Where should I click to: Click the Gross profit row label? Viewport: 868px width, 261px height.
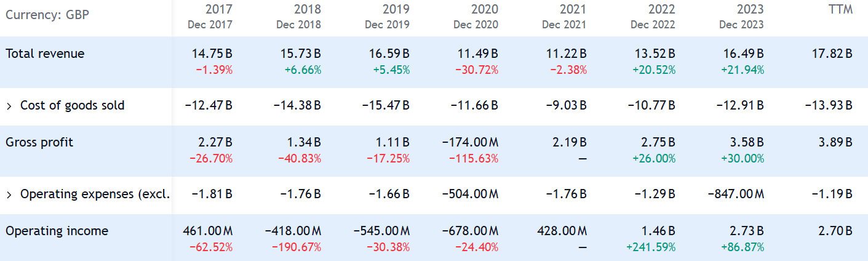point(39,142)
